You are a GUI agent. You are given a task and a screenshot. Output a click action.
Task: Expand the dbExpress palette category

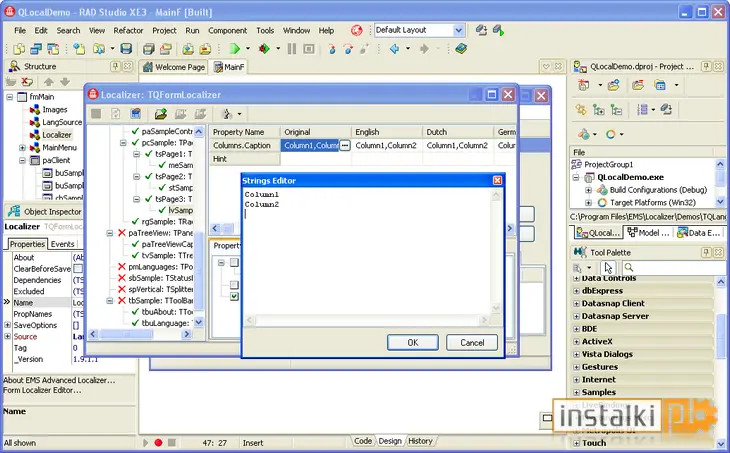click(576, 291)
